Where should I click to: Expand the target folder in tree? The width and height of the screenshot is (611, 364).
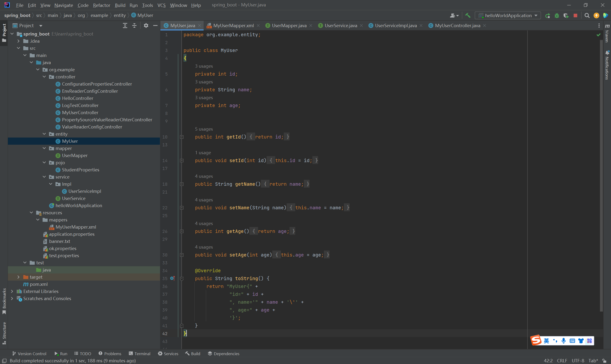[x=18, y=277]
